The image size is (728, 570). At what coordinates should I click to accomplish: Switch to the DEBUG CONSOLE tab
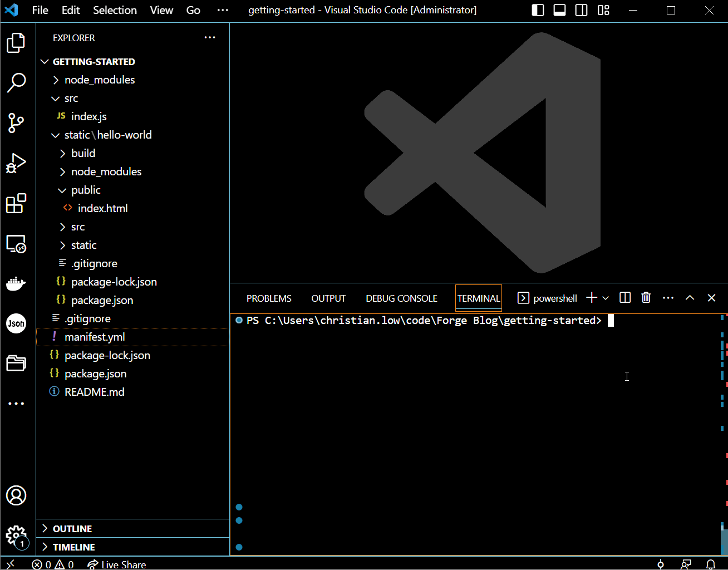click(401, 298)
